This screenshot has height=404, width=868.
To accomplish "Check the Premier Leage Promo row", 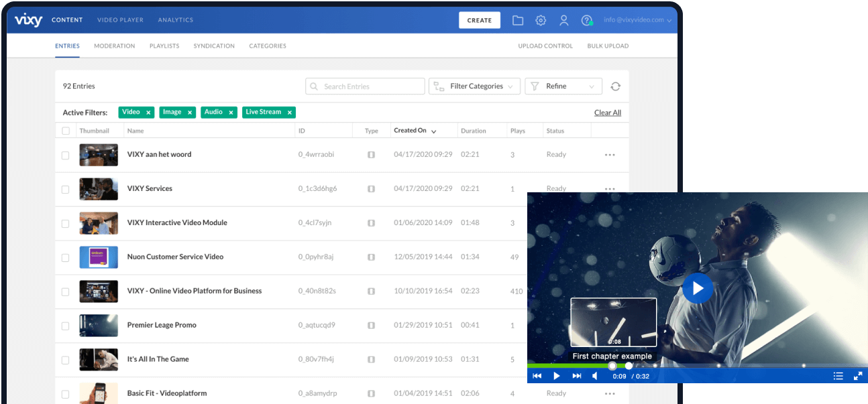I will point(66,326).
